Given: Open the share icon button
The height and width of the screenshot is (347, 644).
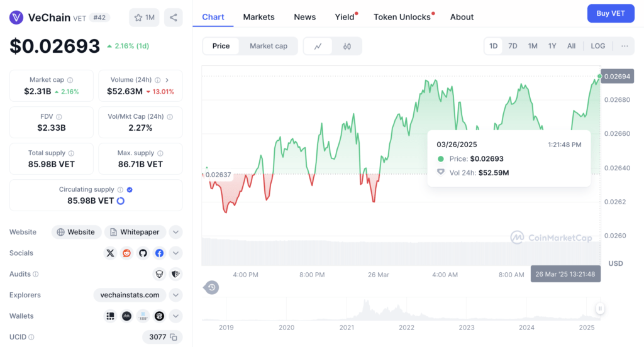Looking at the screenshot, I should pos(174,17).
